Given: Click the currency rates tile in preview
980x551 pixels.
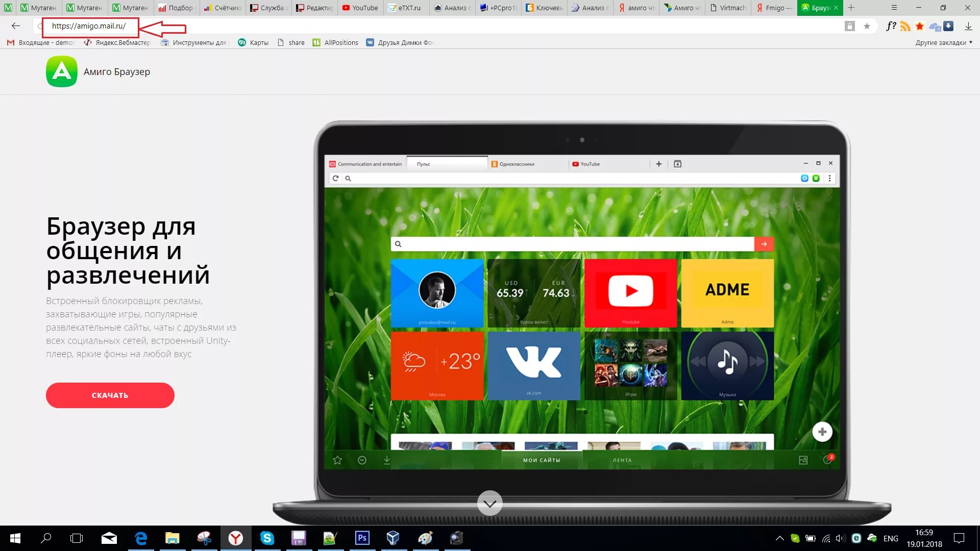Looking at the screenshot, I should [x=534, y=293].
